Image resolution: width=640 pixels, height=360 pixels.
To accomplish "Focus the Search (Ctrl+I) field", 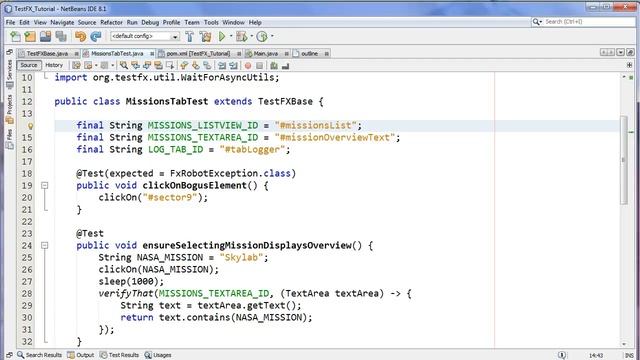I will [583, 22].
